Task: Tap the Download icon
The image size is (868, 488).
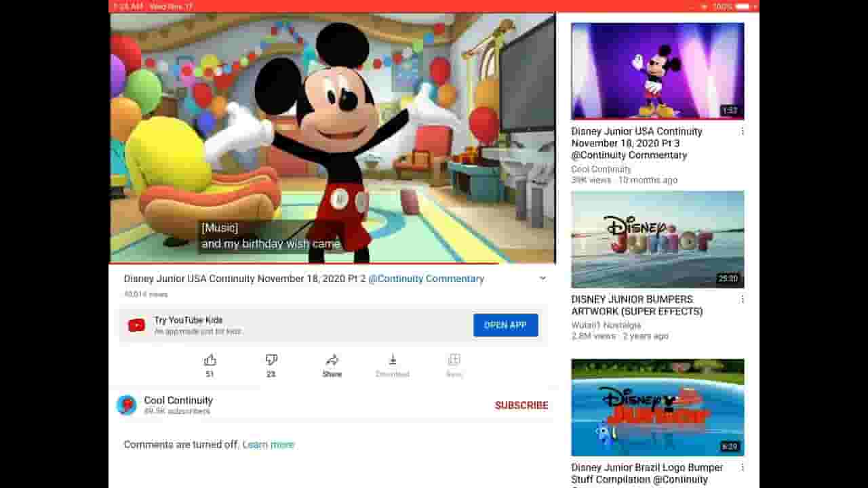Action: [393, 360]
